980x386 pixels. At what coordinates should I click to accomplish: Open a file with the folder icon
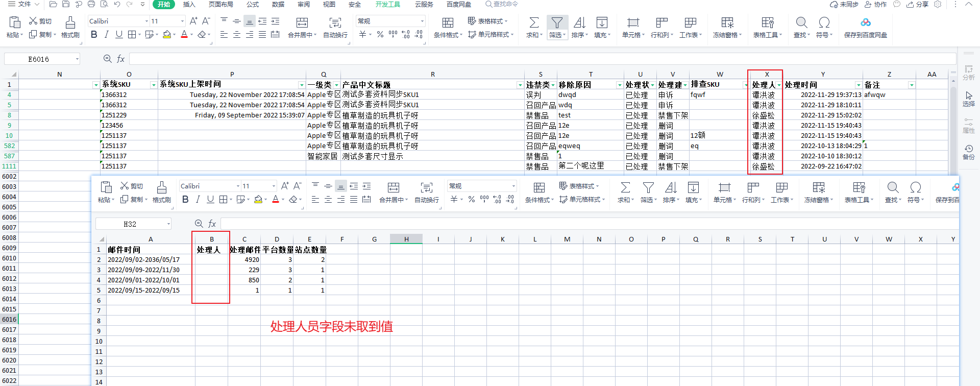pyautogui.click(x=53, y=4)
